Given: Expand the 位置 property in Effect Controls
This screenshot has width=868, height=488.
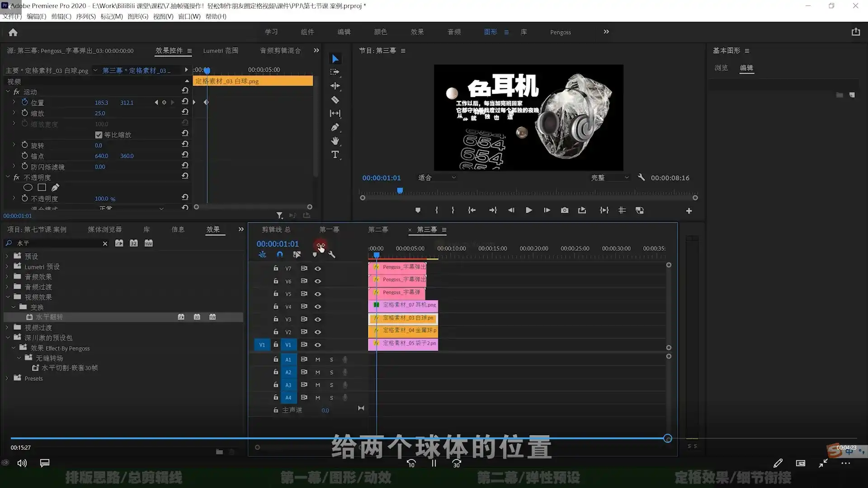Looking at the screenshot, I should (14, 103).
